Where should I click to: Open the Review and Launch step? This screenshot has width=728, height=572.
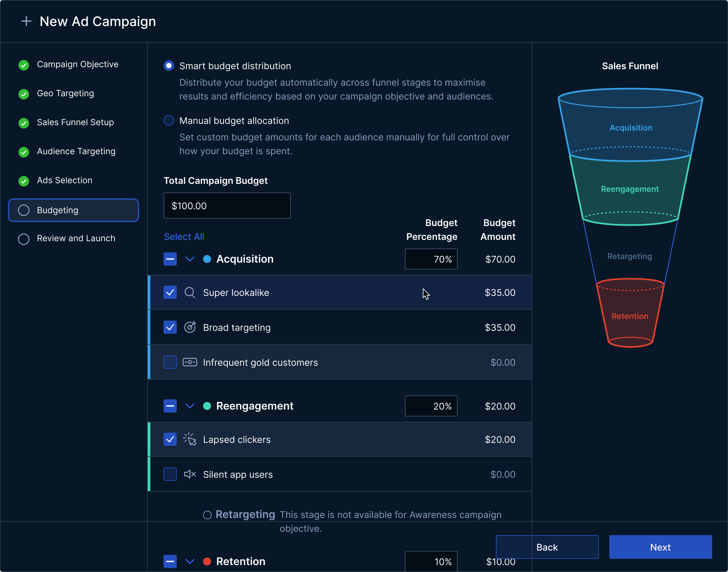pos(76,238)
